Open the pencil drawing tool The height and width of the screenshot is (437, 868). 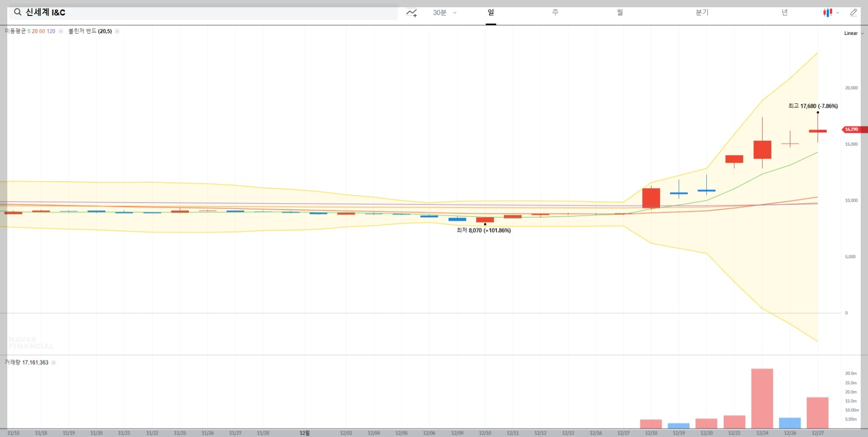pyautogui.click(x=853, y=13)
